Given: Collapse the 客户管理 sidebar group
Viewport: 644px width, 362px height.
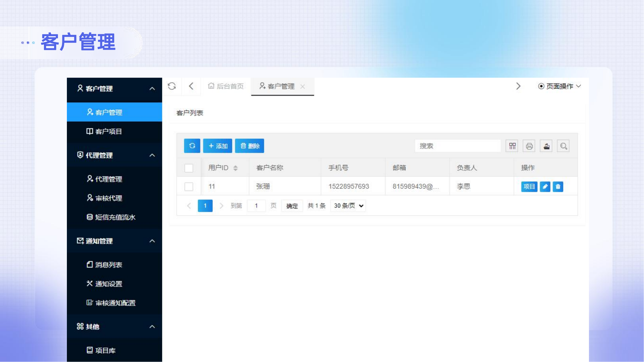Looking at the screenshot, I should 152,89.
